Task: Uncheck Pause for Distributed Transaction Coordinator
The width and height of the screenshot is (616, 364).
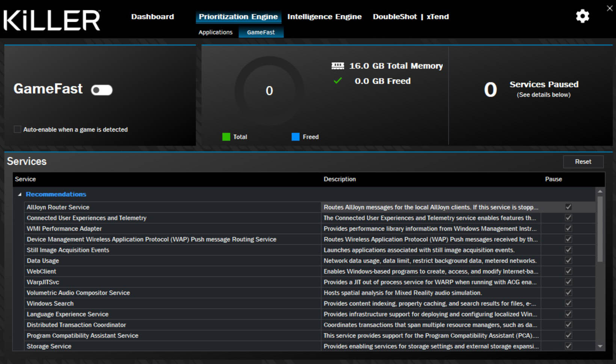Action: [569, 325]
